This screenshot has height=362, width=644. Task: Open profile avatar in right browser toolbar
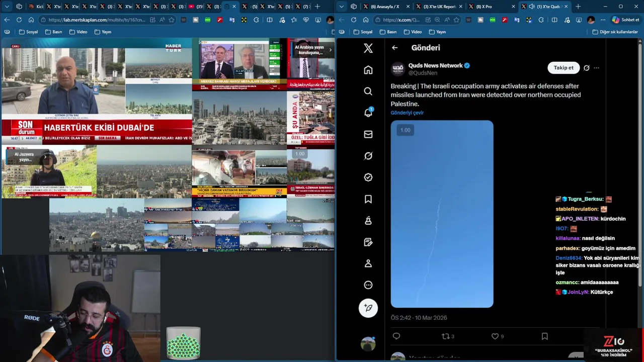[591, 20]
